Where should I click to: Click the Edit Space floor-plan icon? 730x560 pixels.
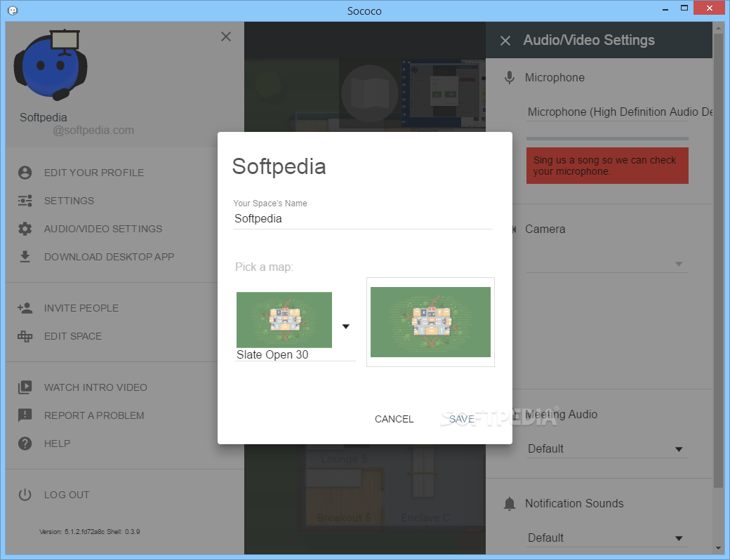pos(25,336)
